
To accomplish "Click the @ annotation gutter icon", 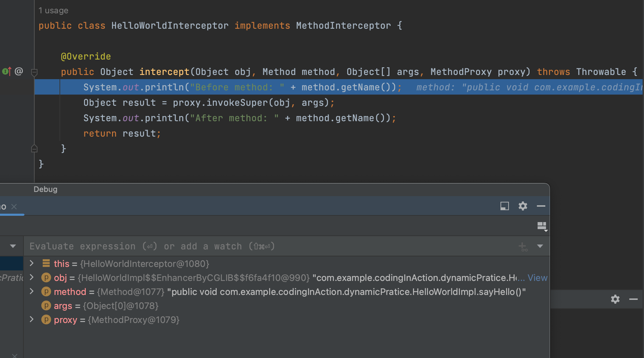I will point(19,71).
